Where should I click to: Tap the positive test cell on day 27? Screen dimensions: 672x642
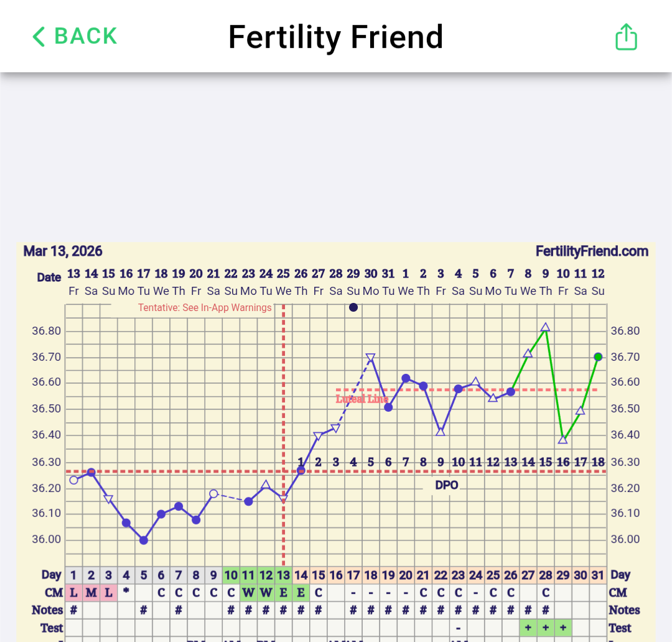pyautogui.click(x=528, y=627)
